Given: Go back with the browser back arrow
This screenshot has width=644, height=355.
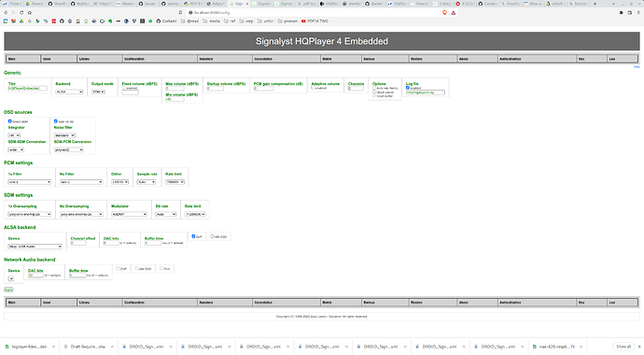Looking at the screenshot, I should click(x=6, y=13).
